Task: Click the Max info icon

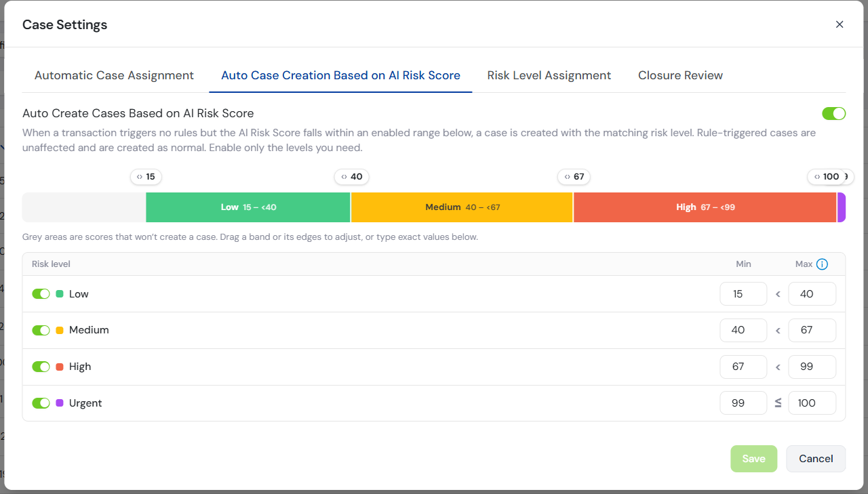Action: tap(822, 264)
